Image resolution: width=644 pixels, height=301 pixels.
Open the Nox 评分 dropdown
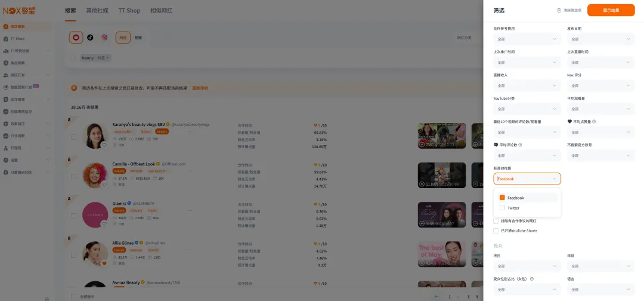tap(600, 86)
